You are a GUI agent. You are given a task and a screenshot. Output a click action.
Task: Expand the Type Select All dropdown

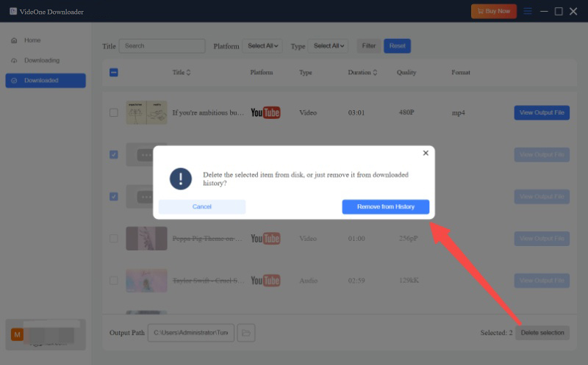(328, 46)
